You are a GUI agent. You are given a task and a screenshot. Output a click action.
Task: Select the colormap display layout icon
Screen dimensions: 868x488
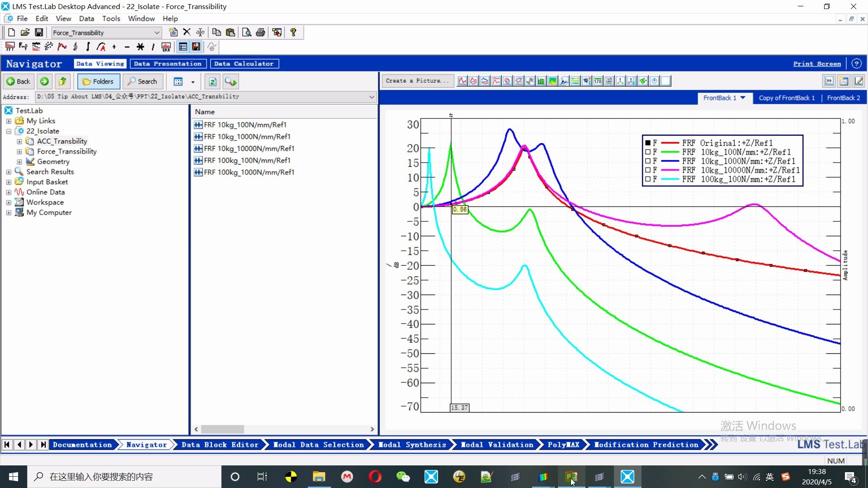point(552,81)
